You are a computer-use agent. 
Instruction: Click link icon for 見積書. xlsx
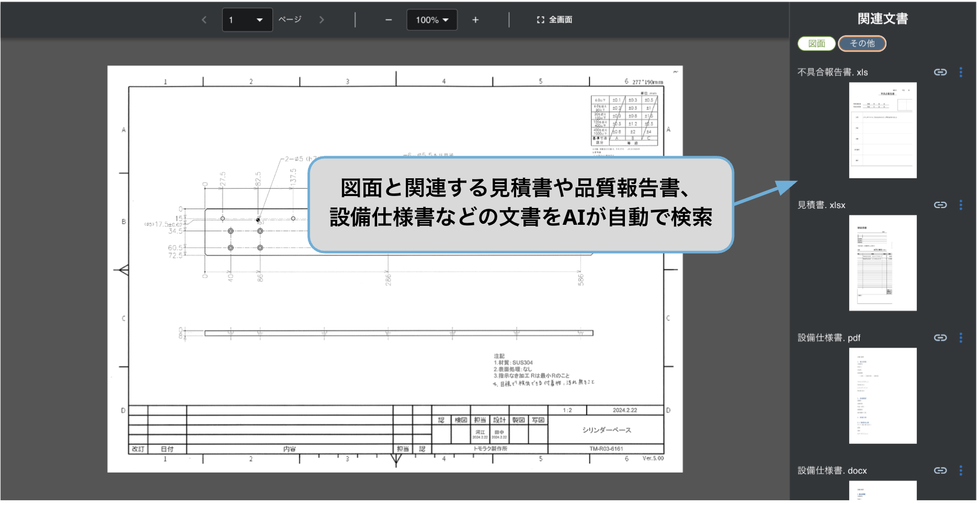point(940,205)
